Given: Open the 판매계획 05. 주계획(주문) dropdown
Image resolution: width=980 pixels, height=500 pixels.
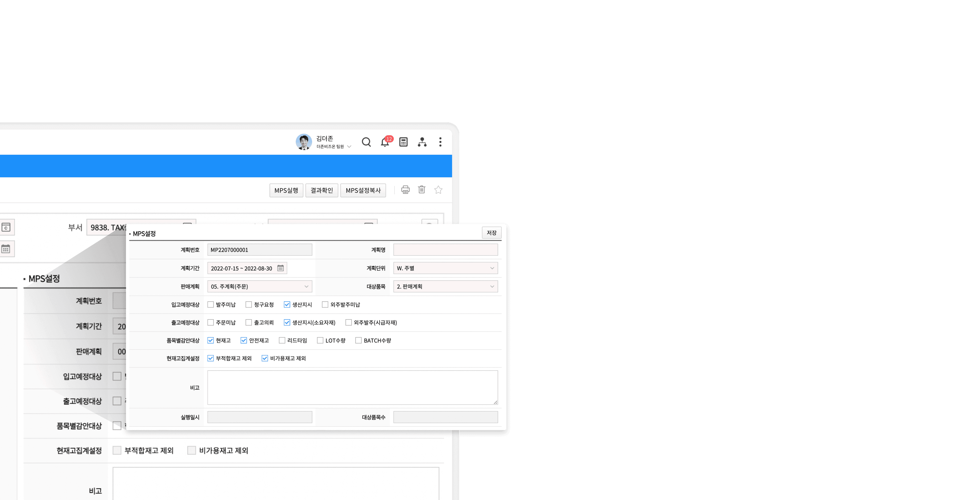Looking at the screenshot, I should point(260,286).
